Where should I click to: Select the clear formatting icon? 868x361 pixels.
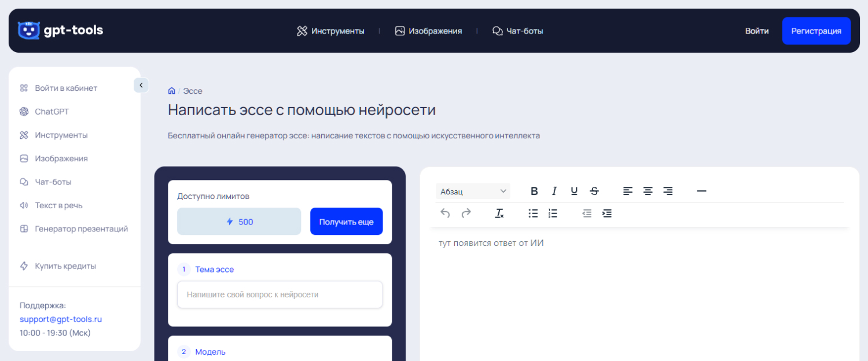pyautogui.click(x=499, y=213)
